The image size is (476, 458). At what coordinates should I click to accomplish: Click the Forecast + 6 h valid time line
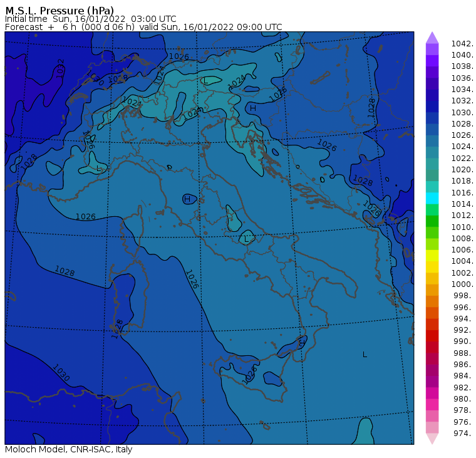[143, 27]
